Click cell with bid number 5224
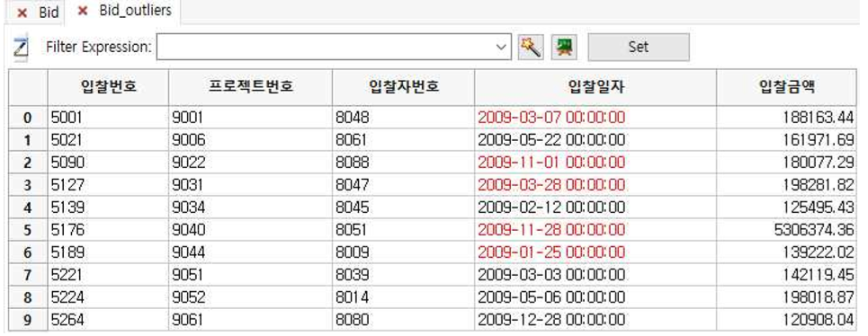Screen dimensions: 868x336 108,298
